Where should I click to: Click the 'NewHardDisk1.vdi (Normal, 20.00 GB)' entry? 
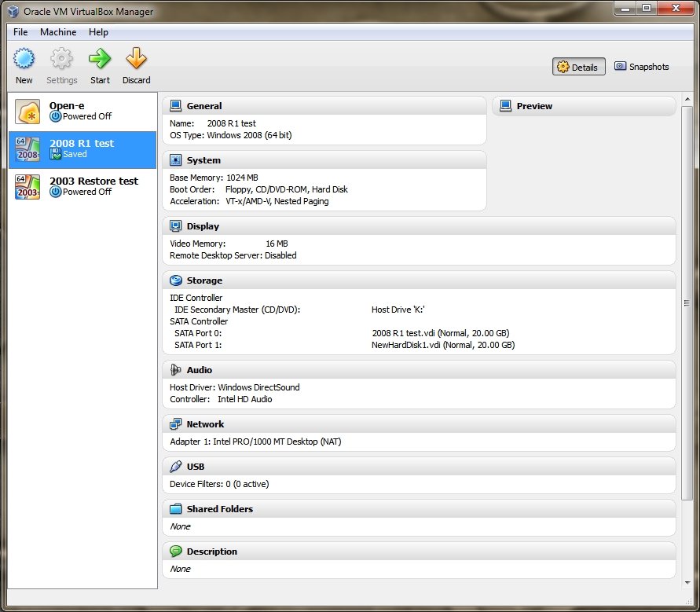pyautogui.click(x=443, y=345)
